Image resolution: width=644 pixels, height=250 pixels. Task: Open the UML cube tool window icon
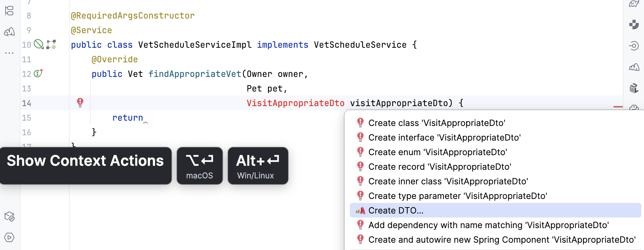point(634,88)
